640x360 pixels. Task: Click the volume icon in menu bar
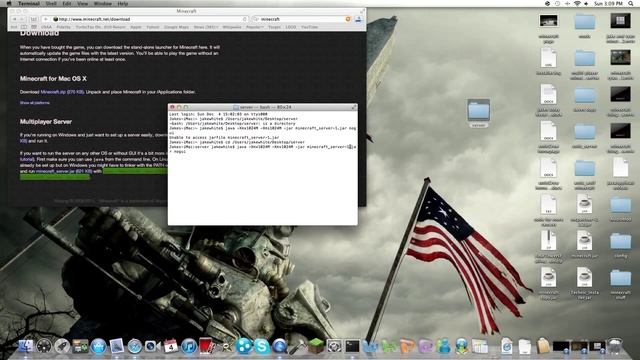pos(587,3)
